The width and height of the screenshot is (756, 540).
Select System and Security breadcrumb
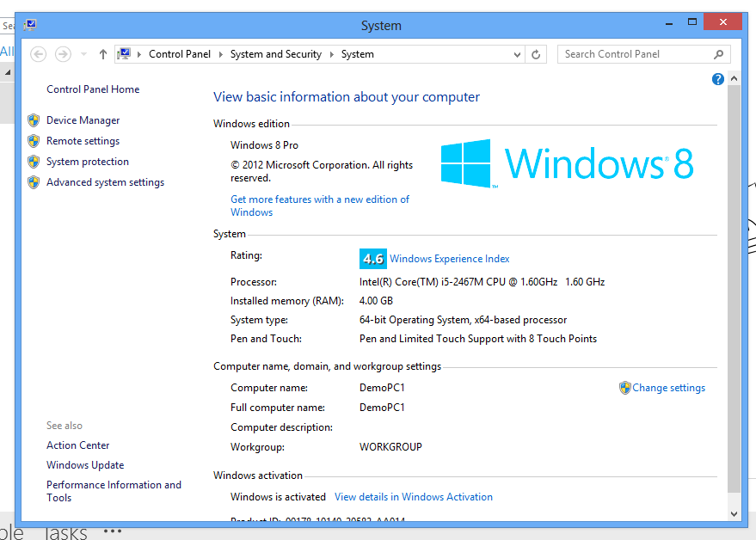pyautogui.click(x=276, y=54)
